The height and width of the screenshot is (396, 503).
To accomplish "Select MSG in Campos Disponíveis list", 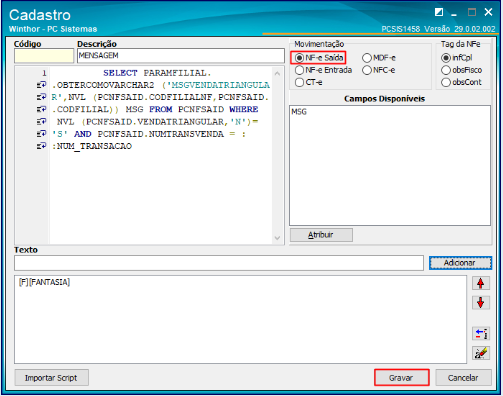I will 299,112.
